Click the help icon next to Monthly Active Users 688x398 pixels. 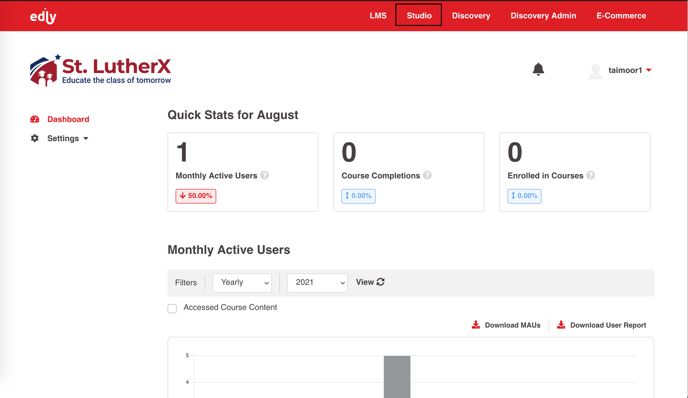pos(264,175)
